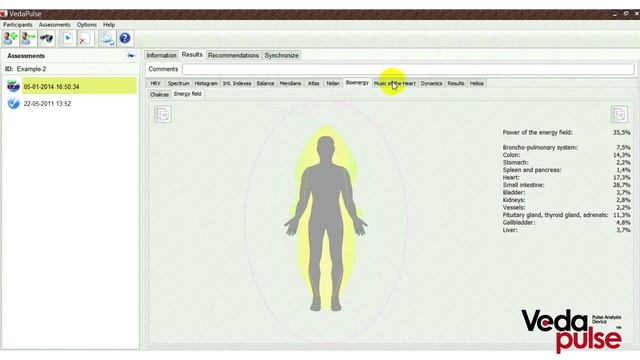Screen dimensions: 640x360
Task: Click into the Comments input field
Action: point(408,69)
